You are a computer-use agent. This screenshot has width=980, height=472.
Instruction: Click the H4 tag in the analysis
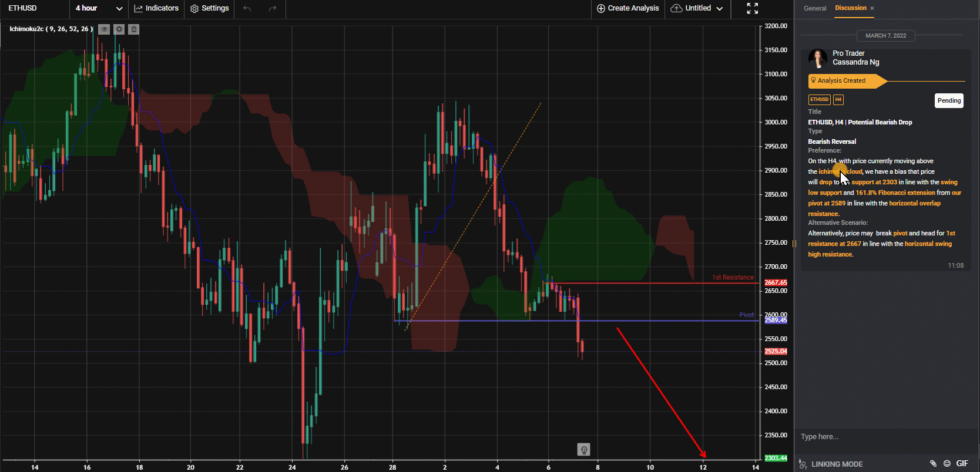pyautogui.click(x=838, y=100)
